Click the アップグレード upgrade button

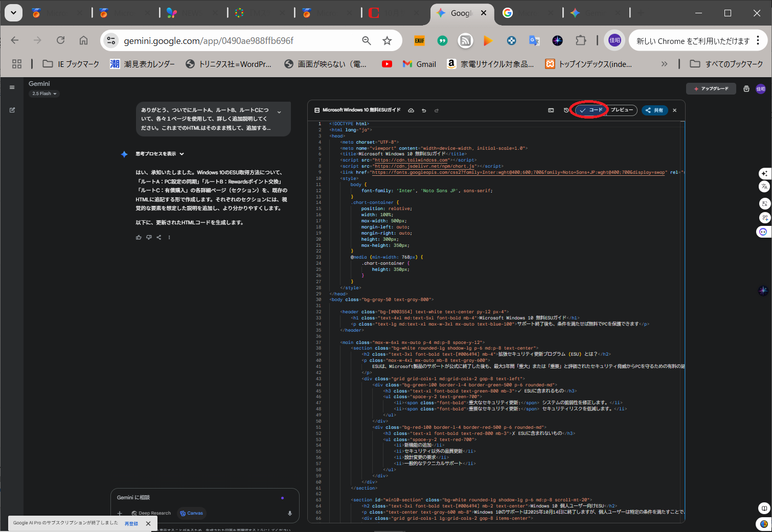pos(711,89)
